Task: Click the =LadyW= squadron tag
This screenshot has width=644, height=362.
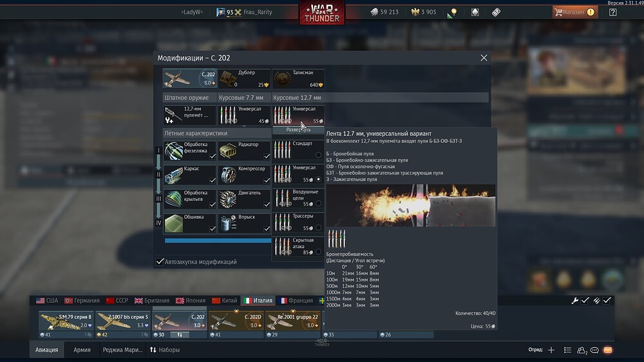Action: (192, 12)
